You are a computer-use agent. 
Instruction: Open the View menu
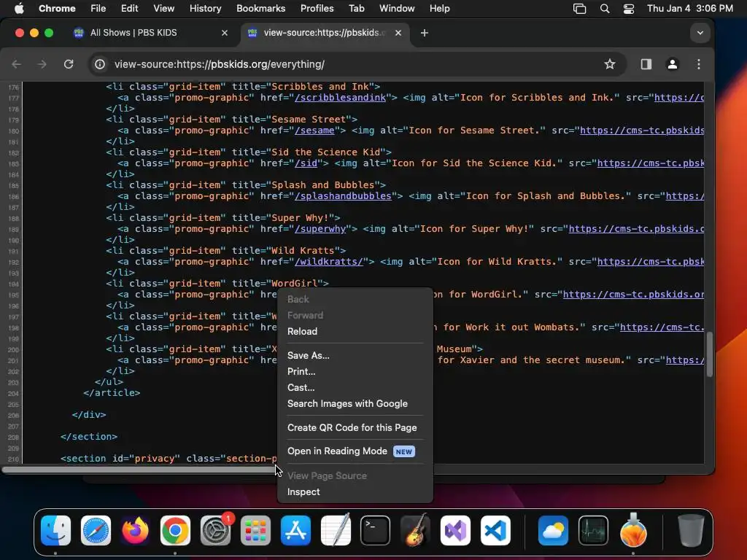pyautogui.click(x=163, y=9)
